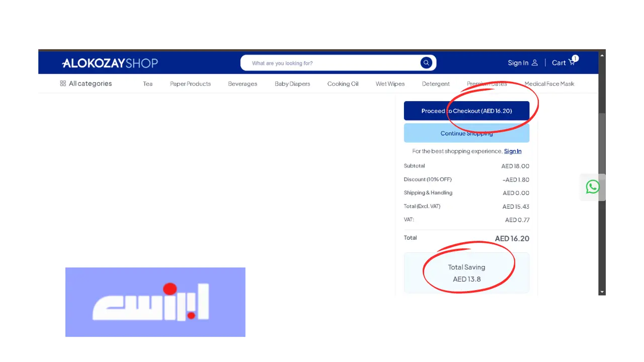Expand the All categories menu
The height and width of the screenshot is (362, 644).
[x=86, y=83]
